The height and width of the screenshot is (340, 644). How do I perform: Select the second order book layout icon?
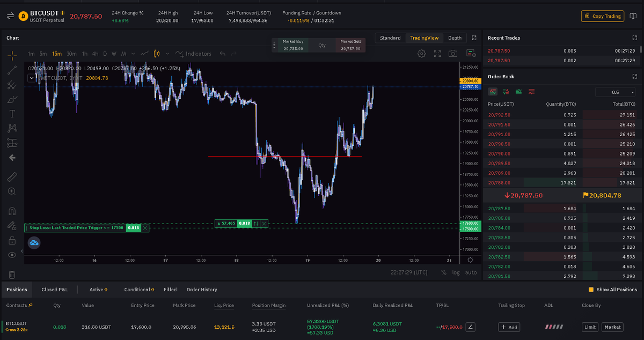tap(506, 92)
